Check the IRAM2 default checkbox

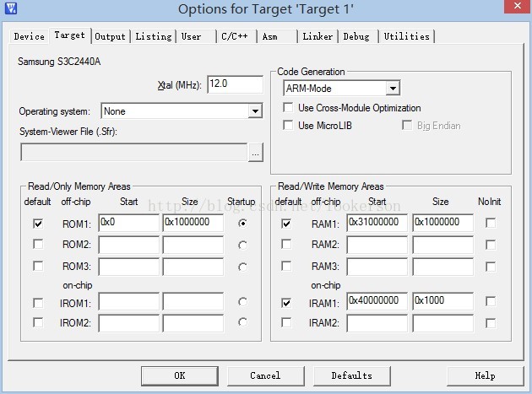286,322
